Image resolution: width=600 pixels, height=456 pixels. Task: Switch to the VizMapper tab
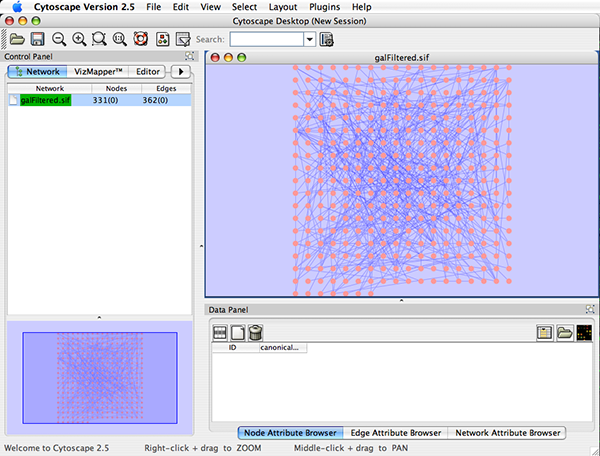click(x=98, y=72)
